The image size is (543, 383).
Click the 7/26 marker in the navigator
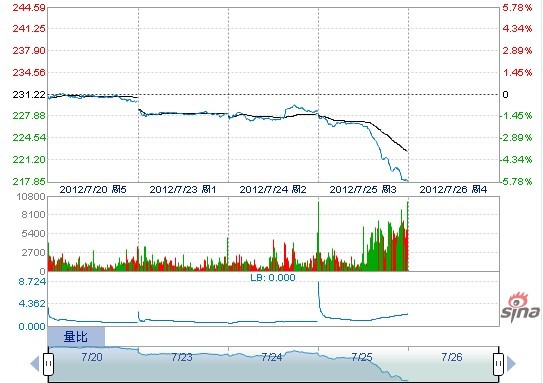[452, 357]
